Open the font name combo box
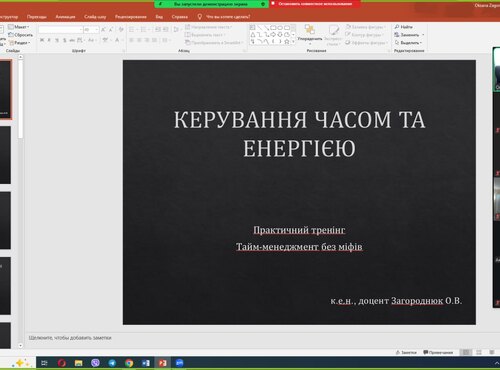 click(x=60, y=30)
